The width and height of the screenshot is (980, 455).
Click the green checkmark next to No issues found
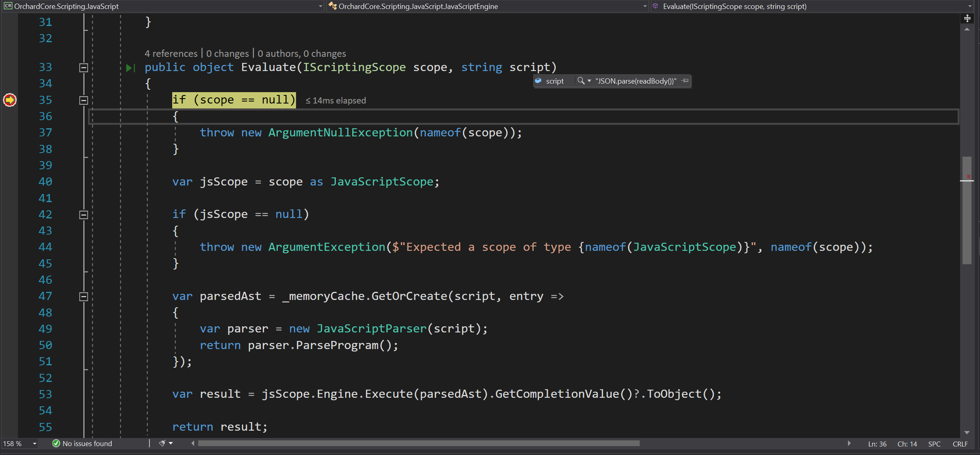tap(56, 443)
